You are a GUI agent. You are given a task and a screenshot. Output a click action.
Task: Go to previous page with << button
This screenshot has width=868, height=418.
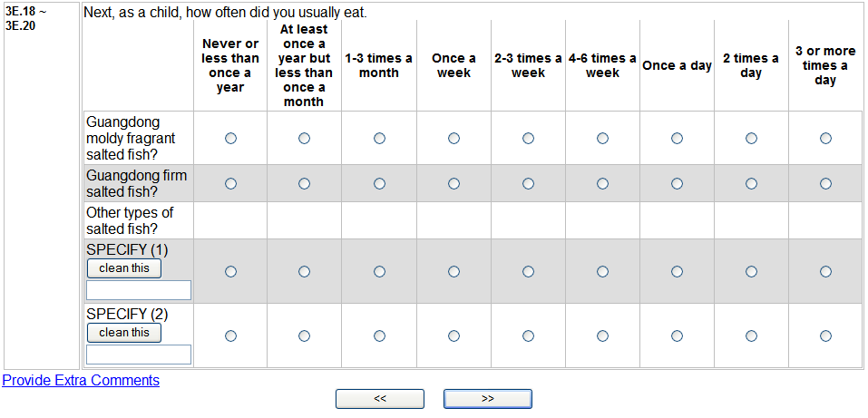(380, 399)
